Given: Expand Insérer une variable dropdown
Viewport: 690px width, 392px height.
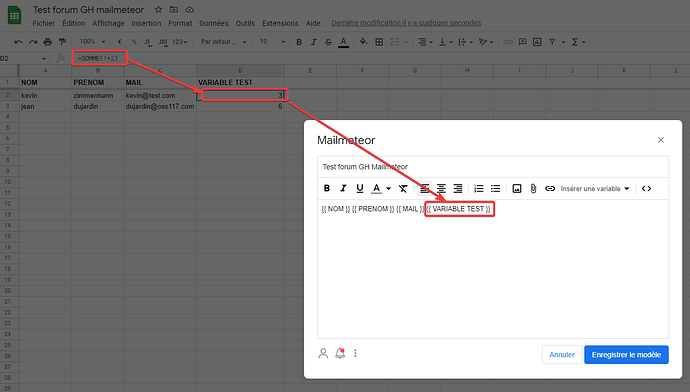Looking at the screenshot, I should tap(595, 188).
